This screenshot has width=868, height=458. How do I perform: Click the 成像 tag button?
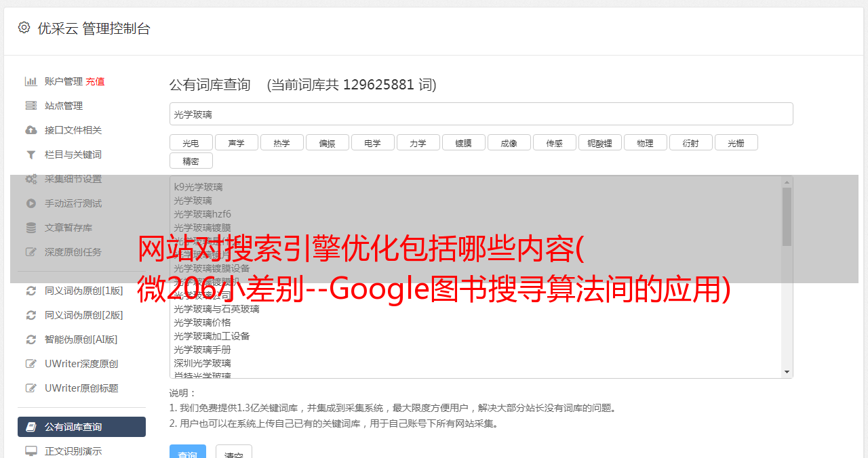coord(509,142)
